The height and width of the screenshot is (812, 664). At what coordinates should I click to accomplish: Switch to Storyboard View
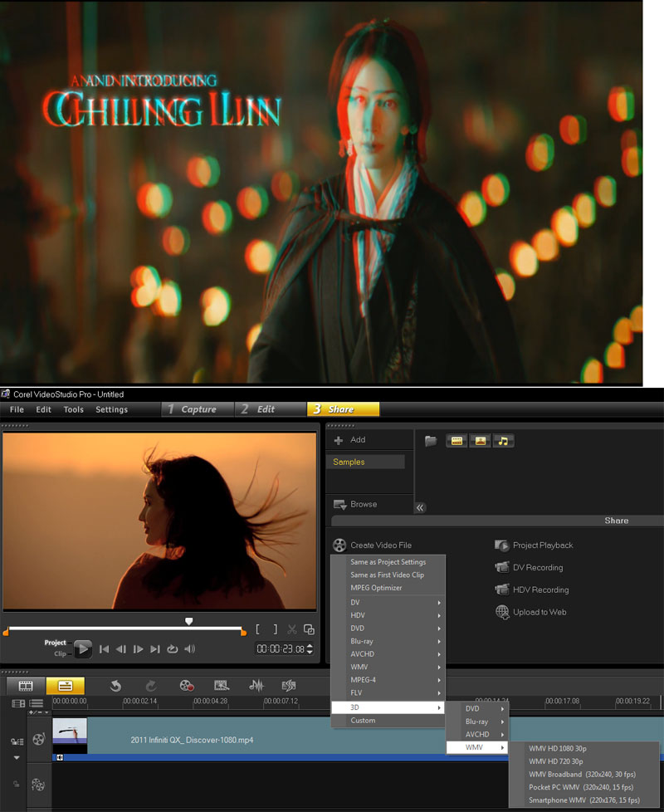tap(26, 686)
